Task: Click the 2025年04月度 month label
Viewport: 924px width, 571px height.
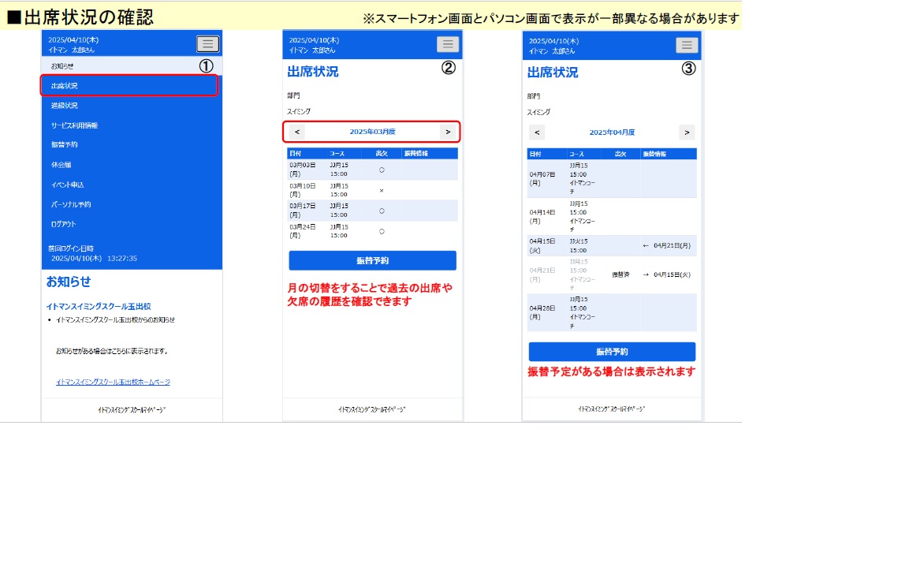Action: (612, 132)
